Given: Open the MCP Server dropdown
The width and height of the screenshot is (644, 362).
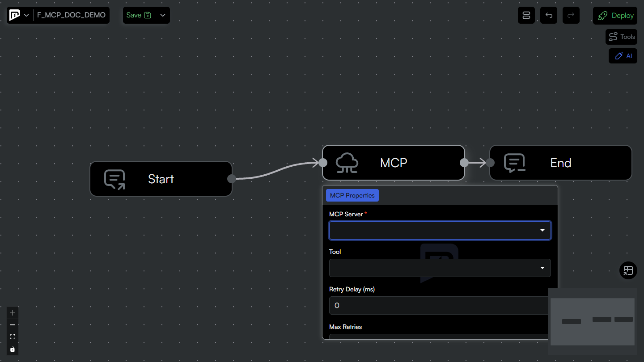Looking at the screenshot, I should pos(440,231).
